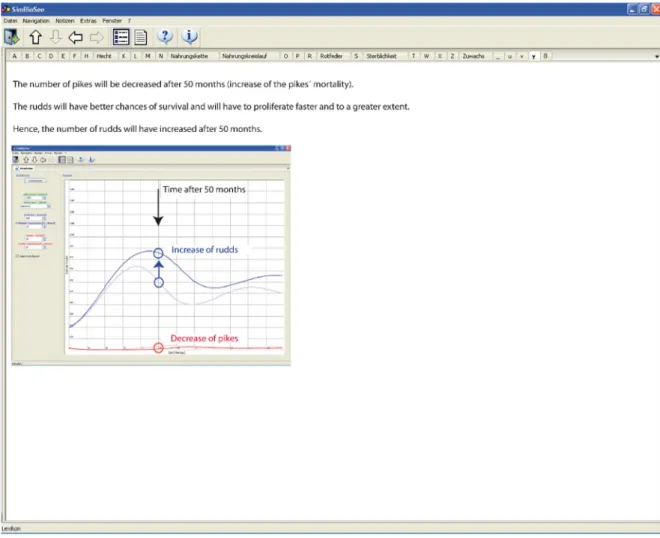Open the Fenster menu

click(112, 21)
